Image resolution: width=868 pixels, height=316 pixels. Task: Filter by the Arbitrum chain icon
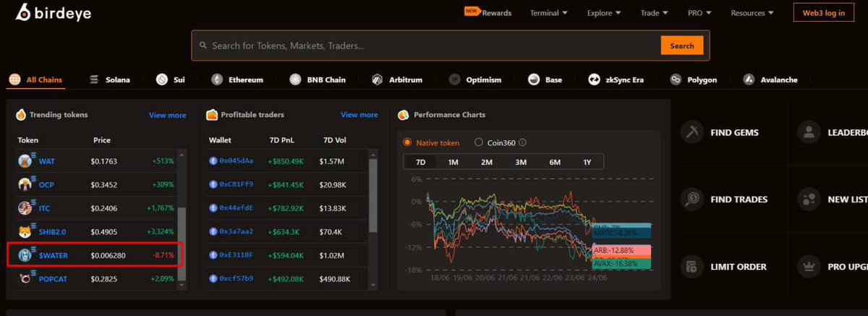pos(377,80)
